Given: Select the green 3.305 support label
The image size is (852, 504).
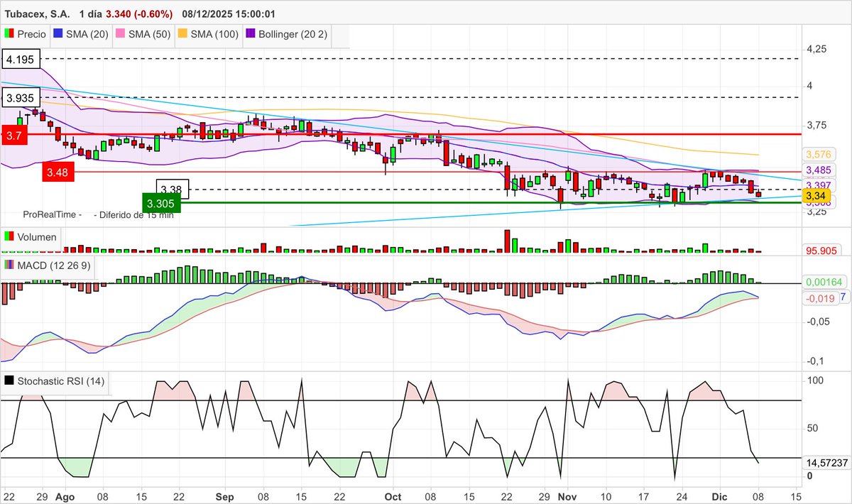Looking at the screenshot, I should click(161, 204).
